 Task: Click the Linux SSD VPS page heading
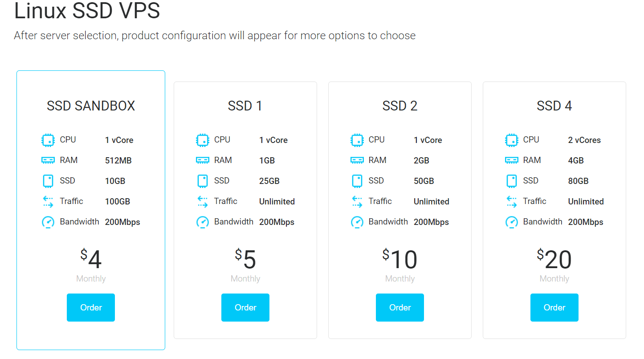pyautogui.click(x=87, y=11)
